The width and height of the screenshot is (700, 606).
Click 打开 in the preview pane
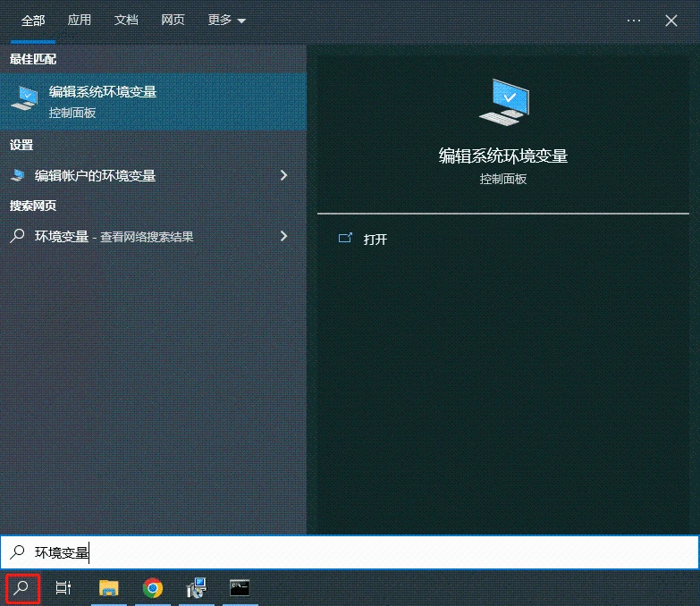click(x=375, y=240)
